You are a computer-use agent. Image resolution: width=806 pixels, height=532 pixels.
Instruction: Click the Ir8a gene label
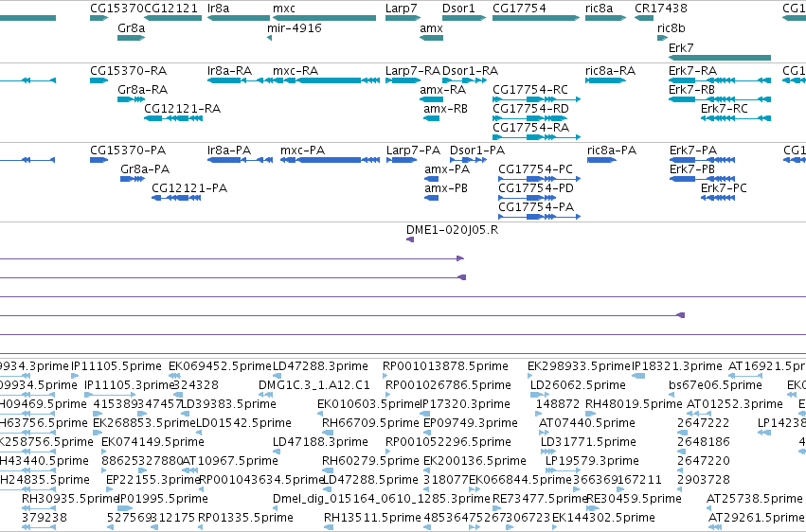(x=218, y=9)
